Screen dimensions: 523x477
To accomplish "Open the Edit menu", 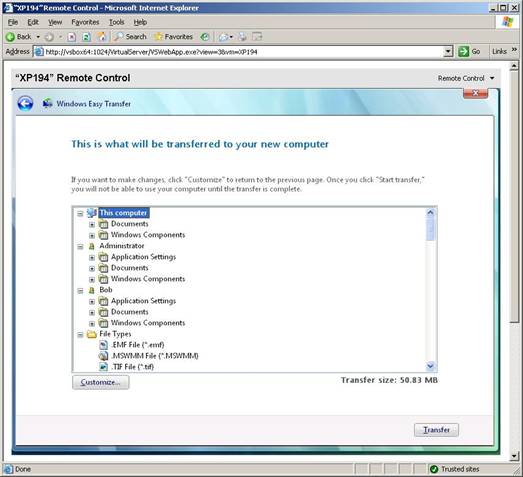I will tap(33, 22).
